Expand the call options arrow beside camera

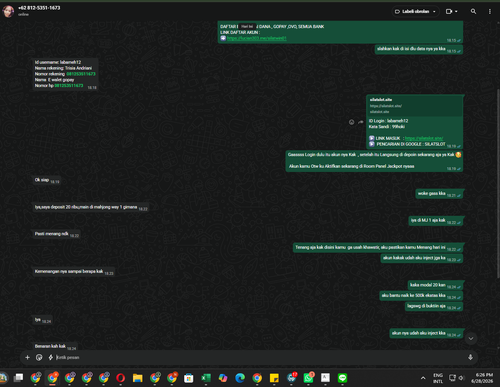tap(456, 11)
